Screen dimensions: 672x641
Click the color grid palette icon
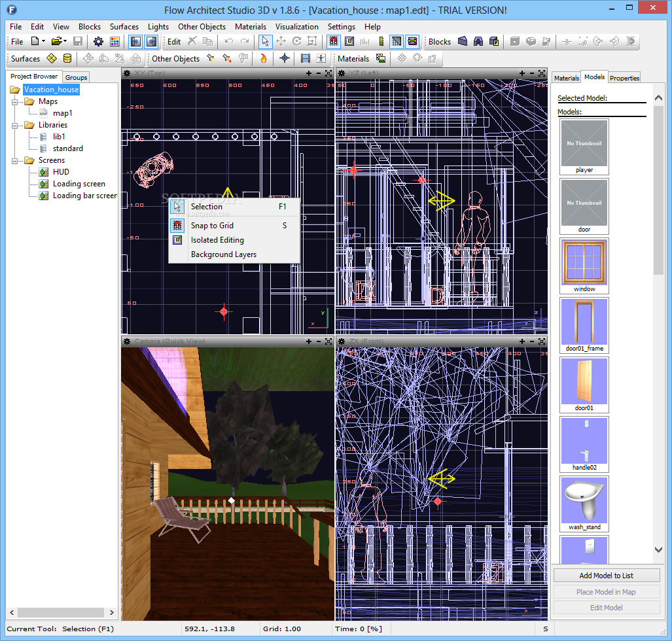click(x=115, y=42)
